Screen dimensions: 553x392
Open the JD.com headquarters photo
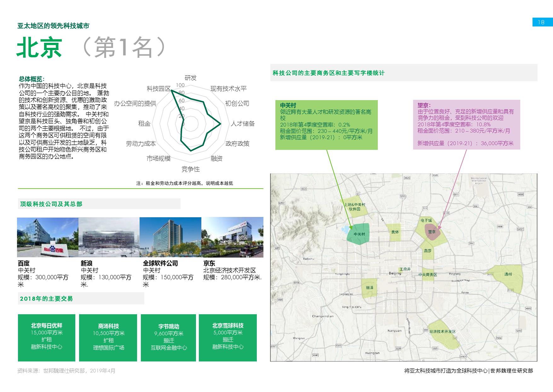pos(232,237)
